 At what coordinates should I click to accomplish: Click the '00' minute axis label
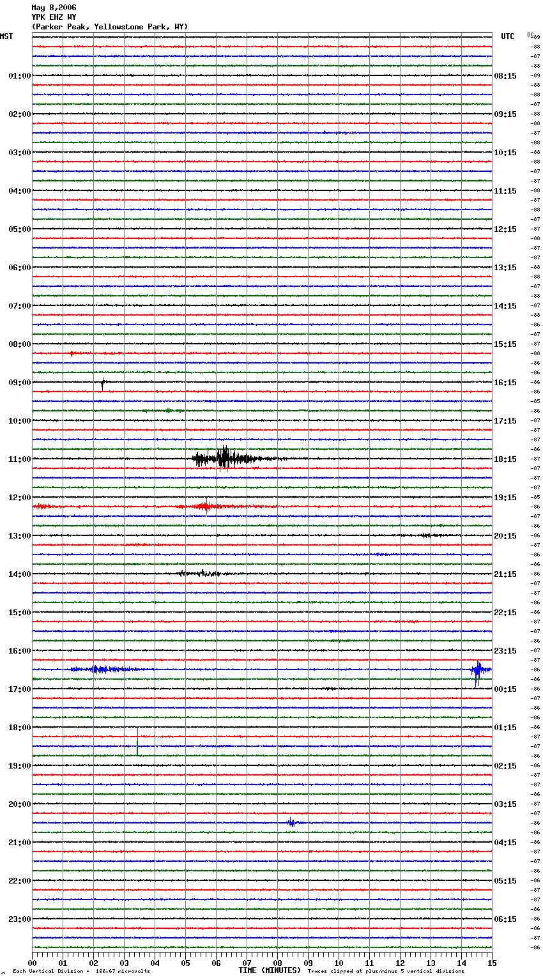click(33, 963)
